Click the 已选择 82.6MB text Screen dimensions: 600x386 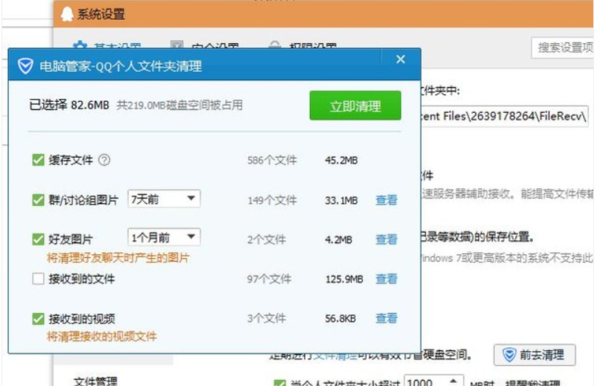tap(69, 105)
